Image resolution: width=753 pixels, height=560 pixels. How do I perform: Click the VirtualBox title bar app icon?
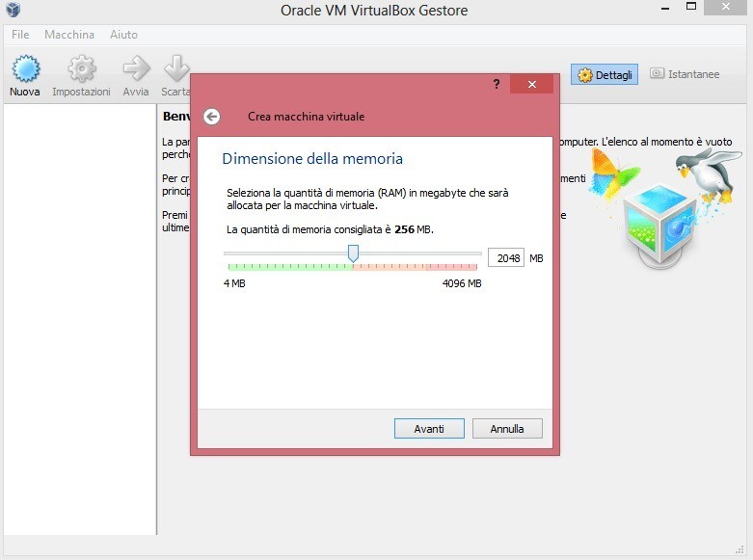click(x=12, y=10)
